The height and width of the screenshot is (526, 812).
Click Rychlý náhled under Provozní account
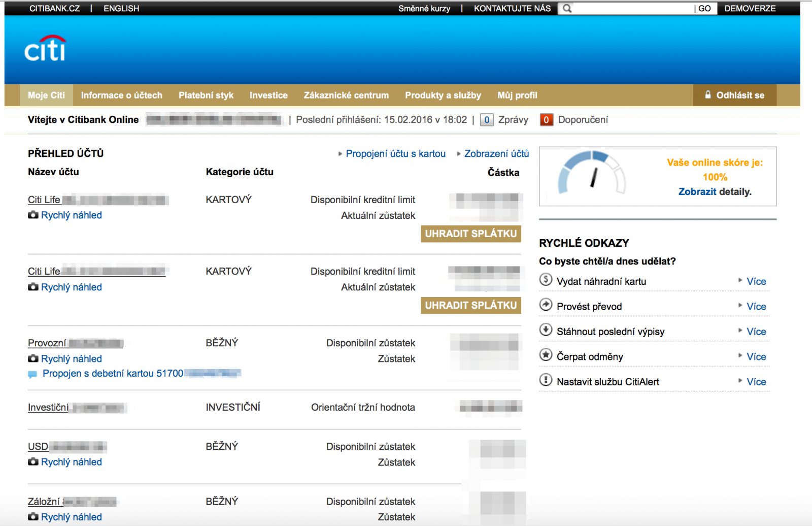[x=72, y=359]
